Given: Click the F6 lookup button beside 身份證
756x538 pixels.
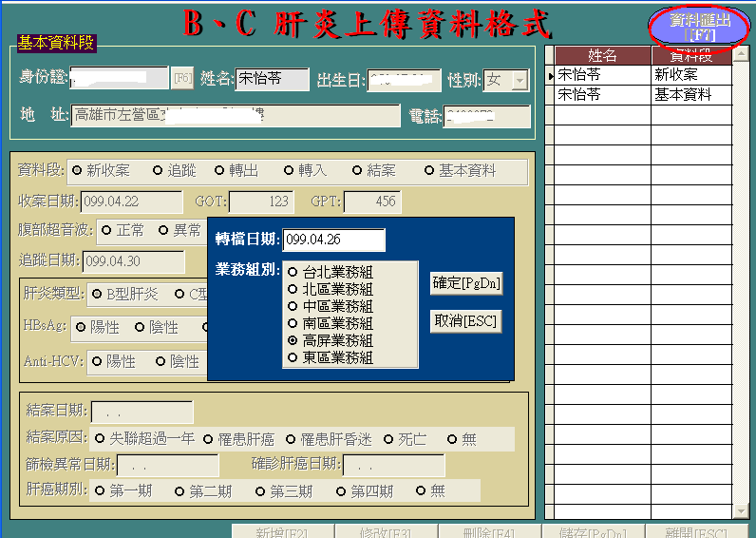Looking at the screenshot, I should point(182,80).
